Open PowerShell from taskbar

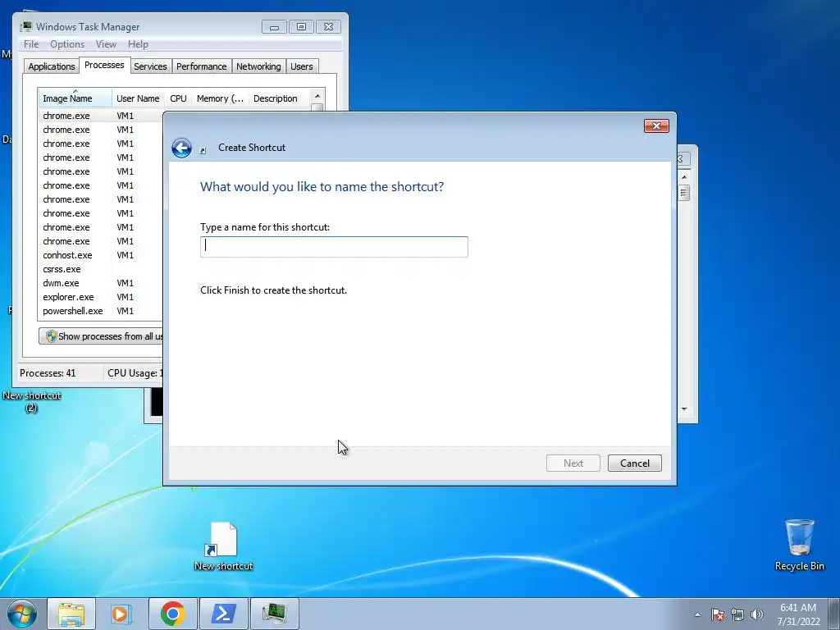tap(223, 614)
